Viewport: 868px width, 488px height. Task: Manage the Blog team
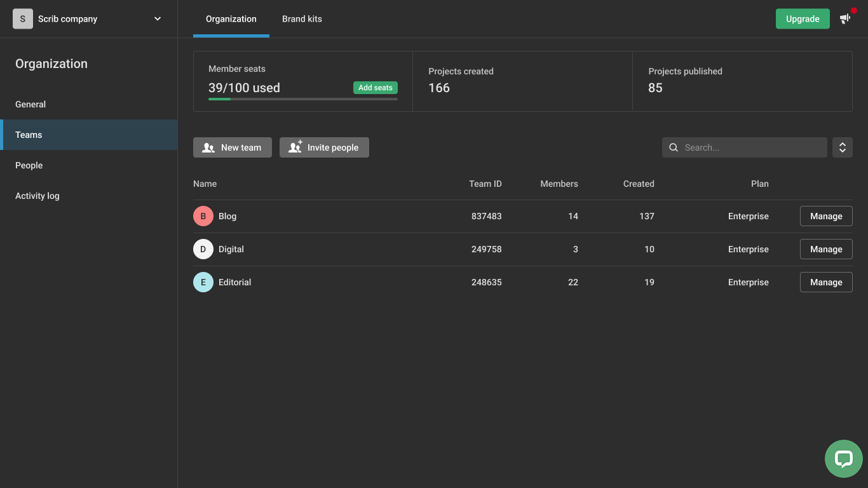click(x=826, y=216)
